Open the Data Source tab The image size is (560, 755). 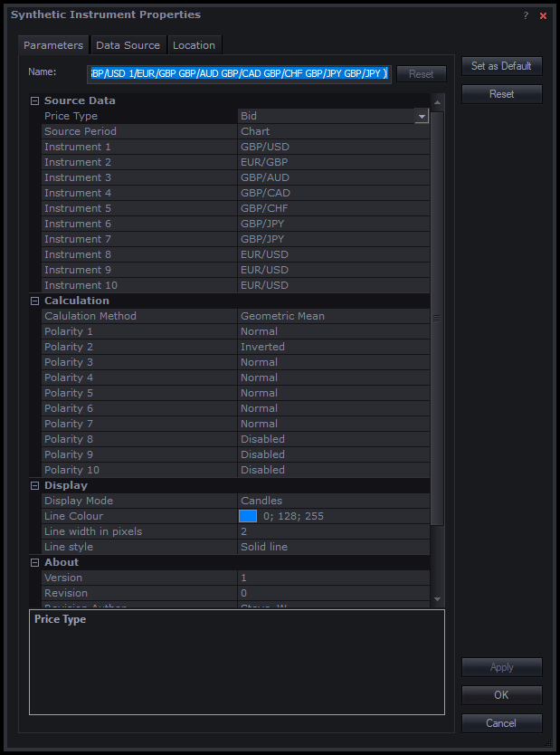[128, 45]
